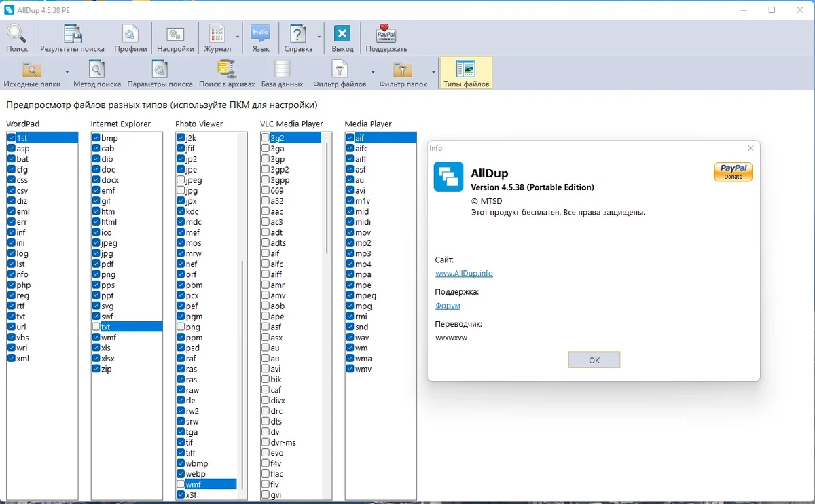Select the wav row in Media Player
Viewport: 815px width, 504px height.
380,338
